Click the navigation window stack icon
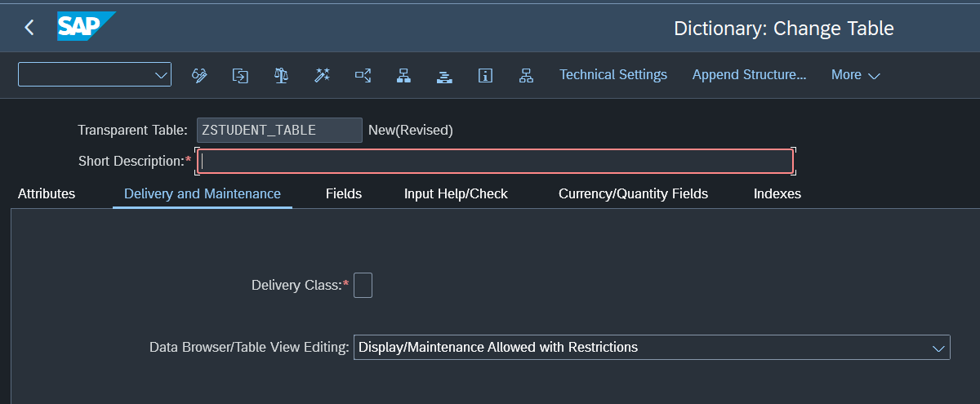Screen dimensions: 980x404 [444, 75]
